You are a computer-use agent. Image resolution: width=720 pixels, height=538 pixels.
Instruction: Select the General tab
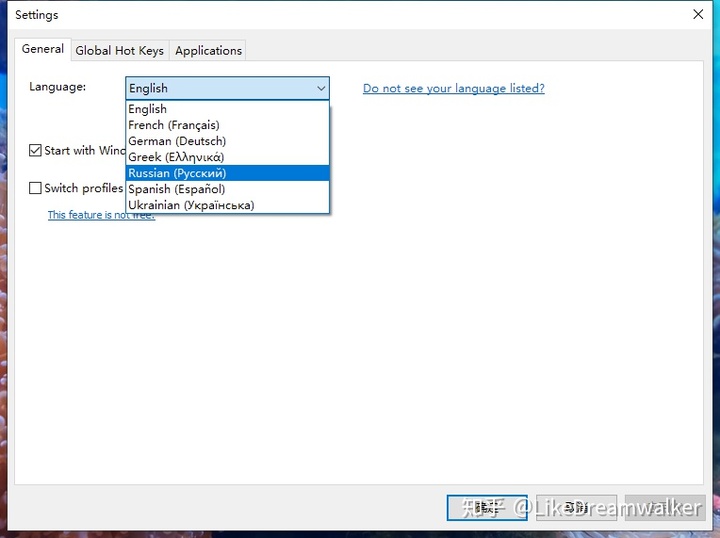point(43,49)
